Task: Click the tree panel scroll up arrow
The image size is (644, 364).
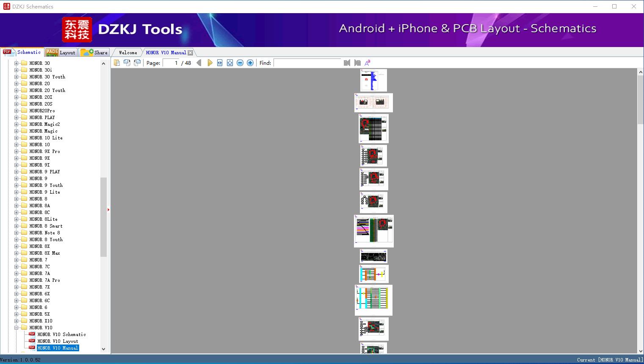Action: (103, 64)
